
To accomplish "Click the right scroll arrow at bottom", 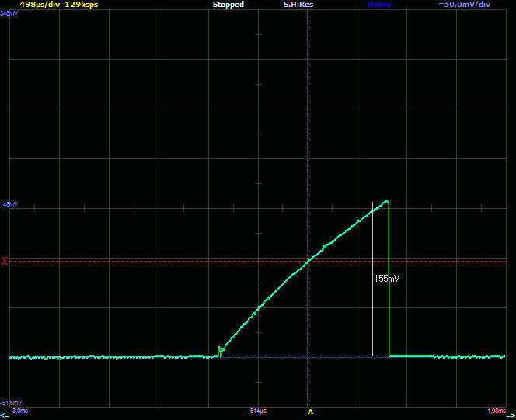I will coord(511,415).
